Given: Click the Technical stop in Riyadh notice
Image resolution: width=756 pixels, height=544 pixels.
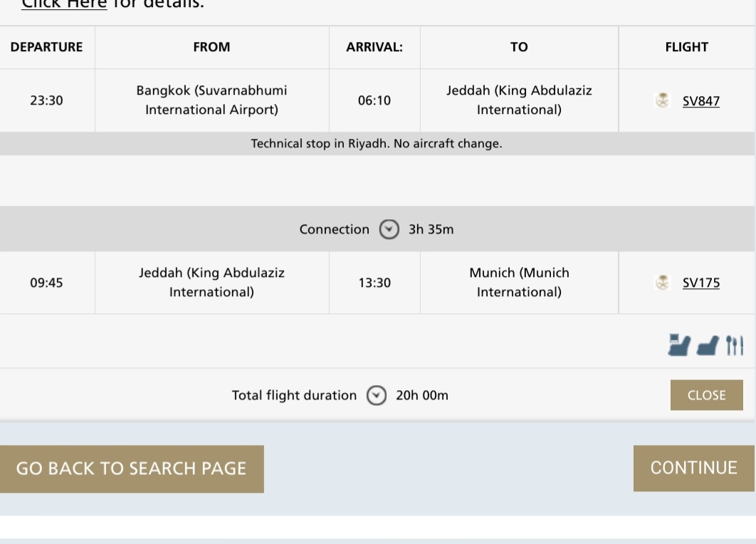Looking at the screenshot, I should pos(377,144).
